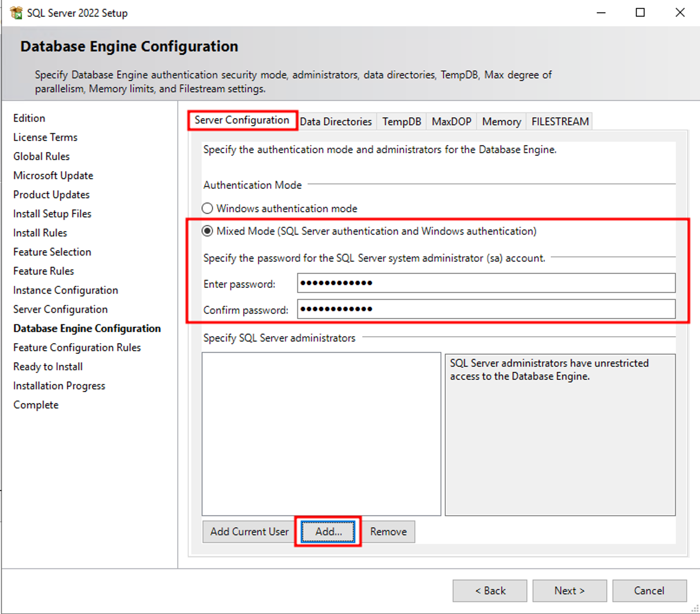This screenshot has height=614, width=700.
Task: Open the TempDB tab
Action: tap(401, 121)
